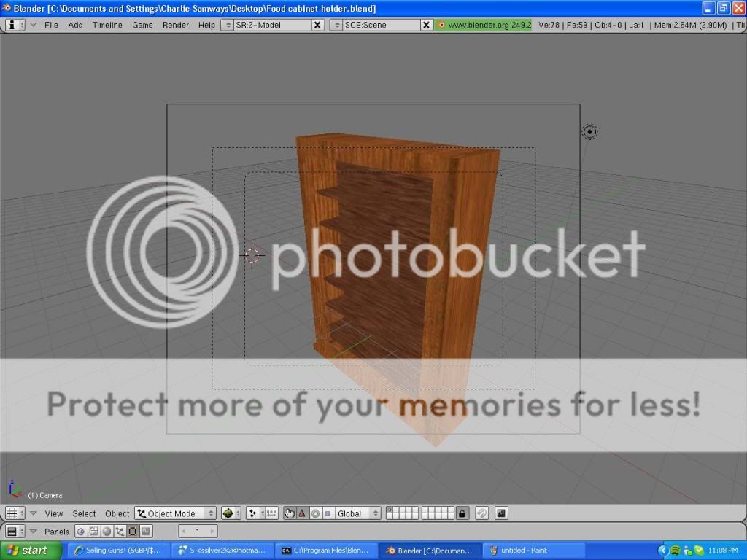Delete the SR:2-Model screen with X

(317, 25)
